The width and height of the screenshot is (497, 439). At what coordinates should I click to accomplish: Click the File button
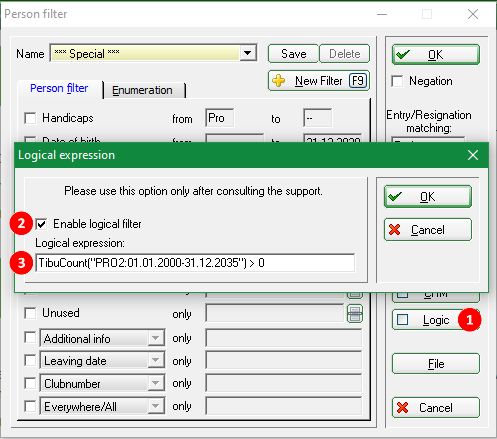pyautogui.click(x=436, y=364)
